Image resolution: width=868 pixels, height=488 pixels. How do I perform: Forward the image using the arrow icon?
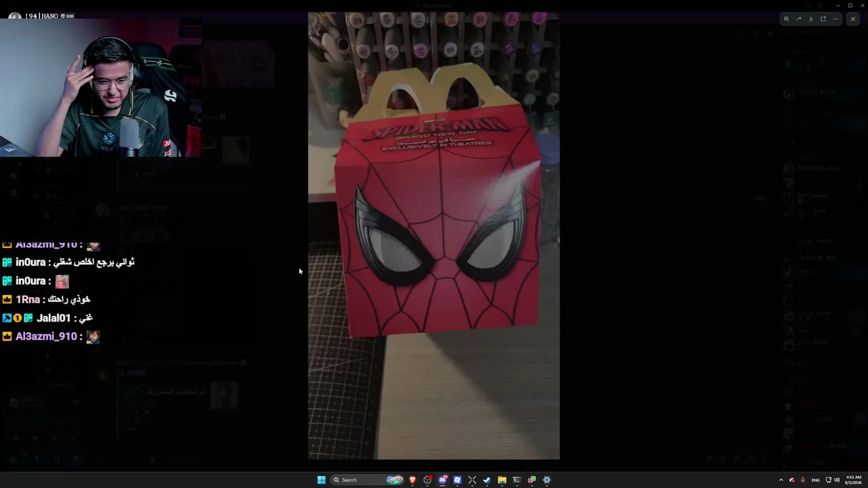pyautogui.click(x=798, y=19)
